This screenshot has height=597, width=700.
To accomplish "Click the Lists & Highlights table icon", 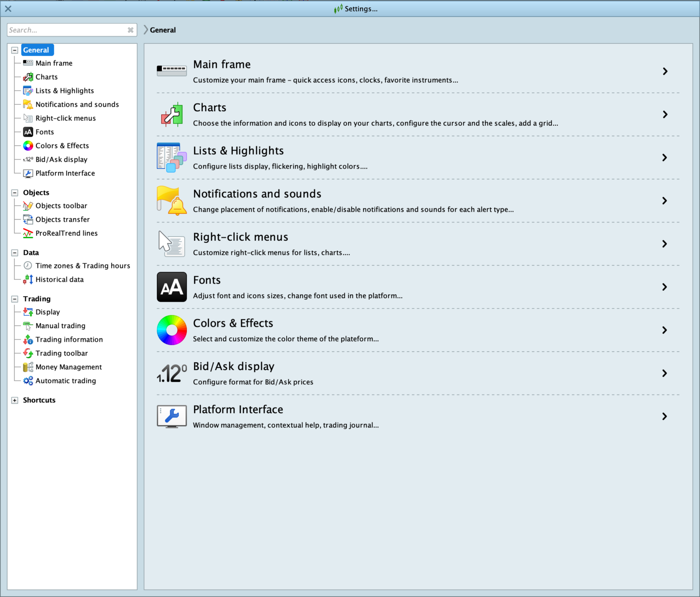I will point(171,157).
